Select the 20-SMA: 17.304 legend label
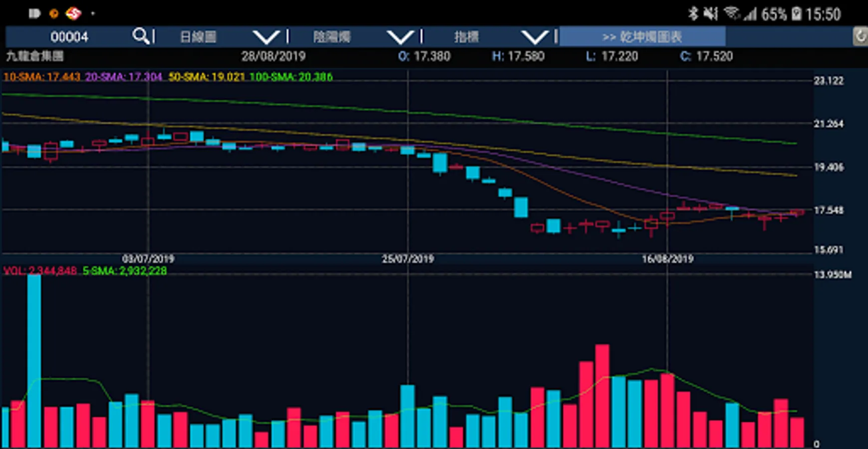This screenshot has height=449, width=868. (x=124, y=77)
